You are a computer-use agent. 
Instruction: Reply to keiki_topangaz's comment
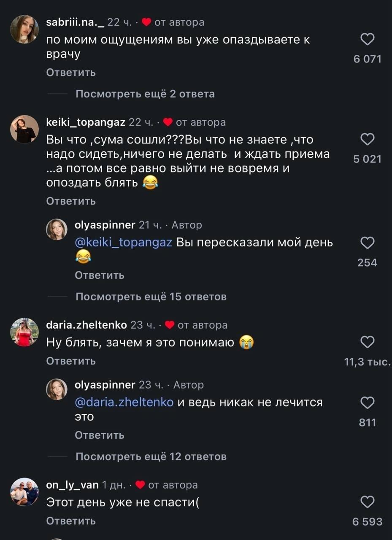pyautogui.click(x=71, y=201)
